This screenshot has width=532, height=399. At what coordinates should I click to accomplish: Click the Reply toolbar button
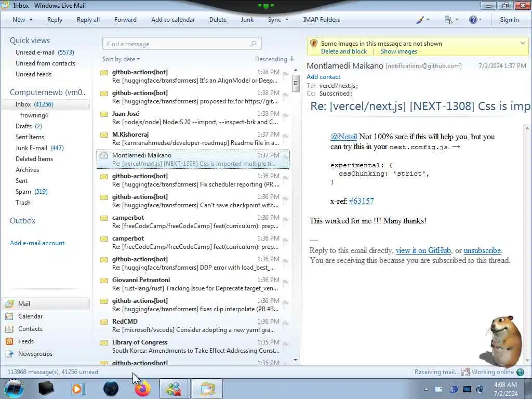(x=55, y=20)
